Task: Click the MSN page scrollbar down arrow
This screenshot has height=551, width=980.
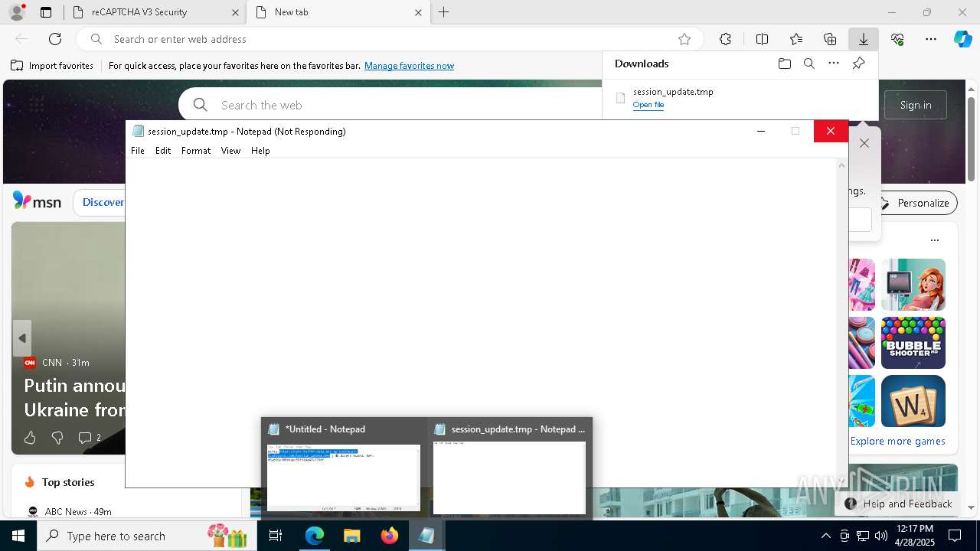Action: pos(971,507)
